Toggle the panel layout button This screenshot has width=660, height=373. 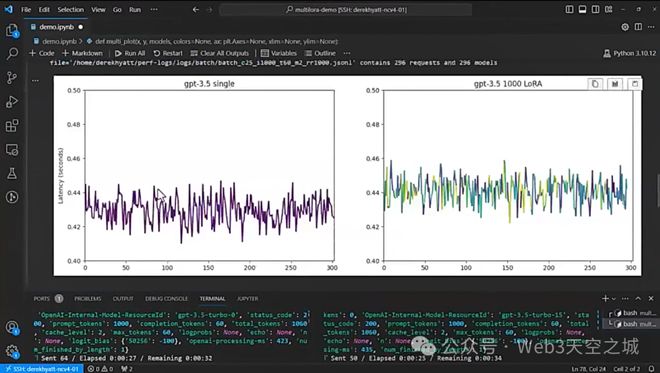[x=583, y=9]
